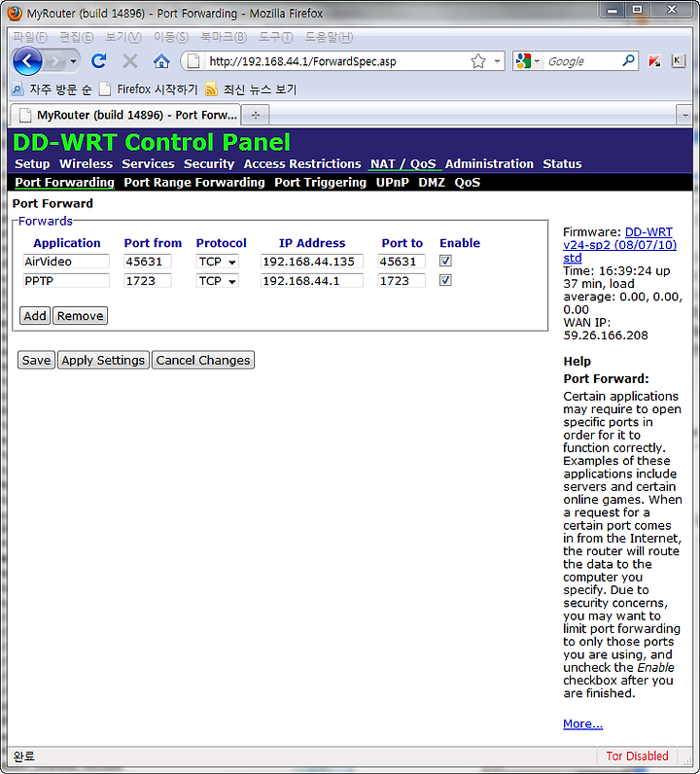Open the 편집(E) menu
This screenshot has height=774, width=700.
point(76,37)
